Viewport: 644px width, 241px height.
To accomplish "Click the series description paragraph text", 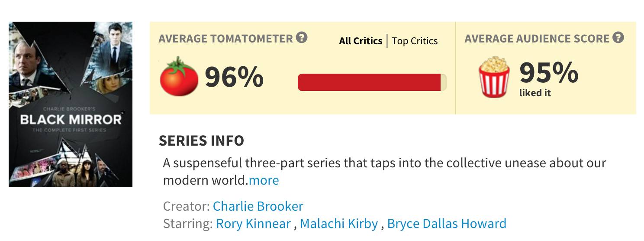I will click(x=384, y=163).
